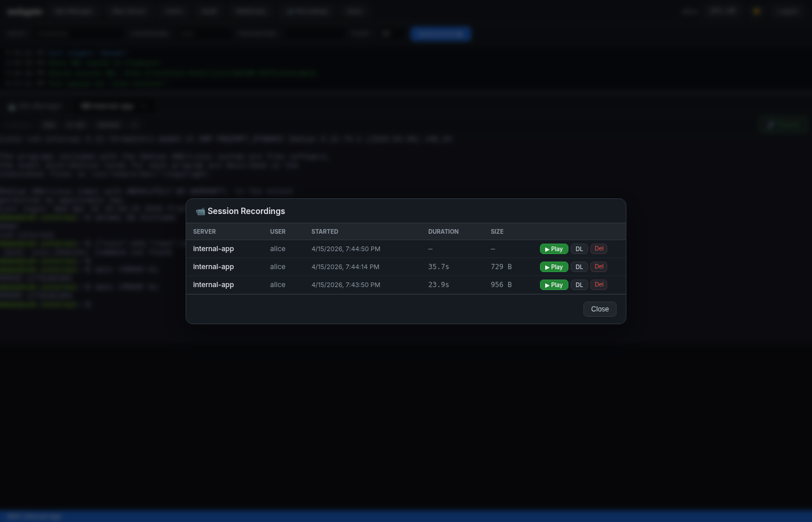
Task: Click the 35.7s duration value
Action: point(438,267)
